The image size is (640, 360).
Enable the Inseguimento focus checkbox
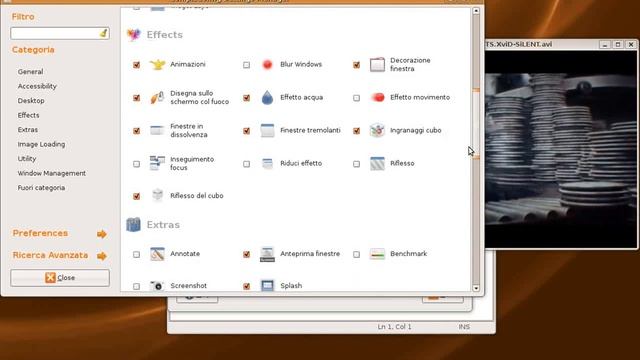(x=136, y=164)
